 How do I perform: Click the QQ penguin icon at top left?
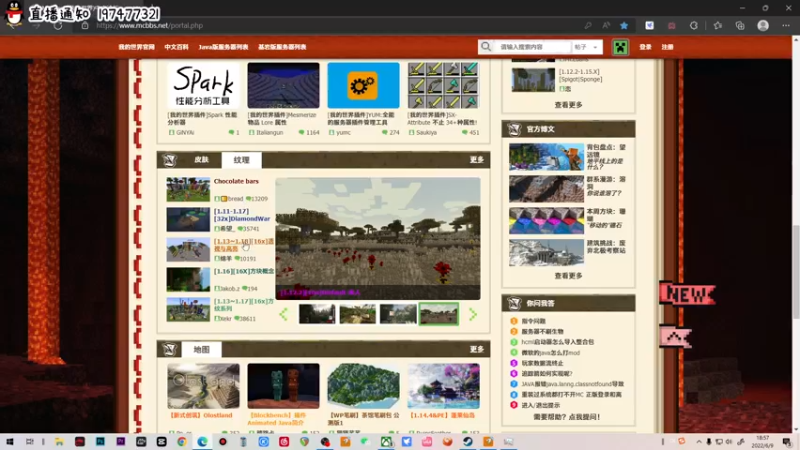pos(14,14)
